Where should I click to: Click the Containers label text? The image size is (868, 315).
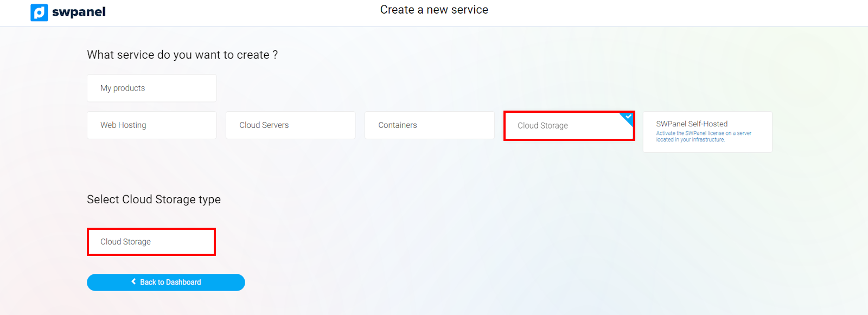coord(397,125)
